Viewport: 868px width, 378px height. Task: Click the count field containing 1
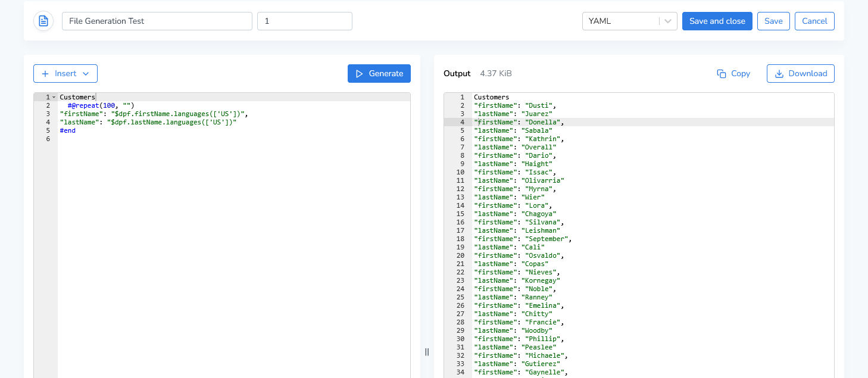pyautogui.click(x=305, y=21)
